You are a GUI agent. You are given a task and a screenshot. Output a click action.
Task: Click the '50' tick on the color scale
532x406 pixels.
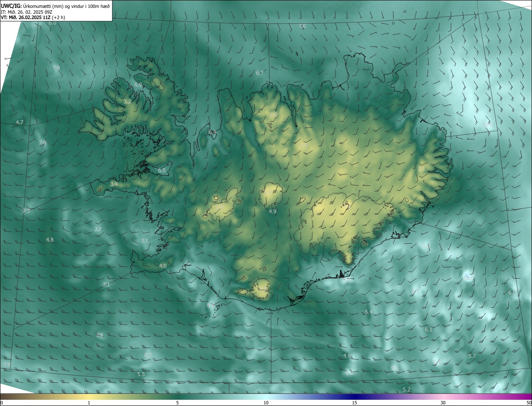(529, 403)
